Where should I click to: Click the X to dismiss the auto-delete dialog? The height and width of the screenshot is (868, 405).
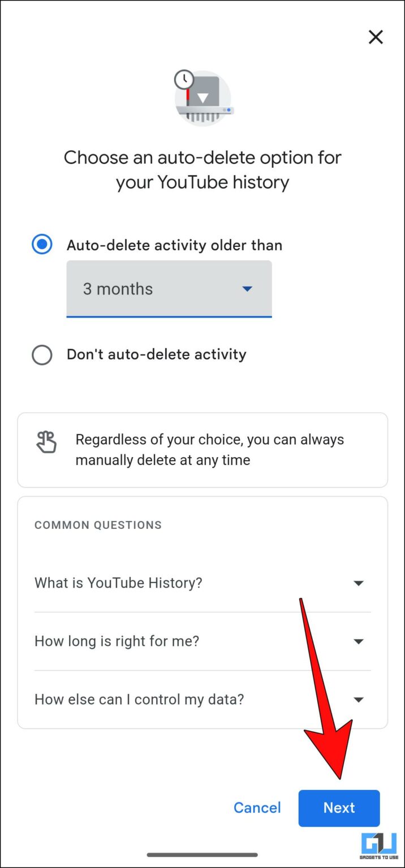point(376,37)
